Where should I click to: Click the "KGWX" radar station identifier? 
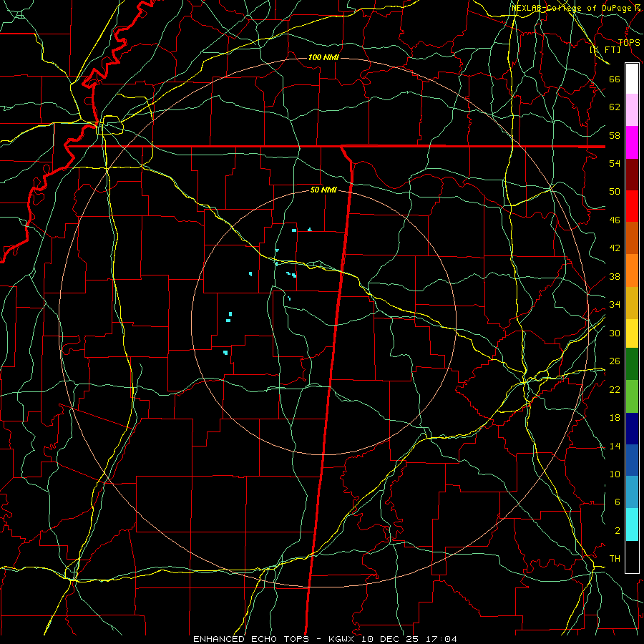point(343,639)
